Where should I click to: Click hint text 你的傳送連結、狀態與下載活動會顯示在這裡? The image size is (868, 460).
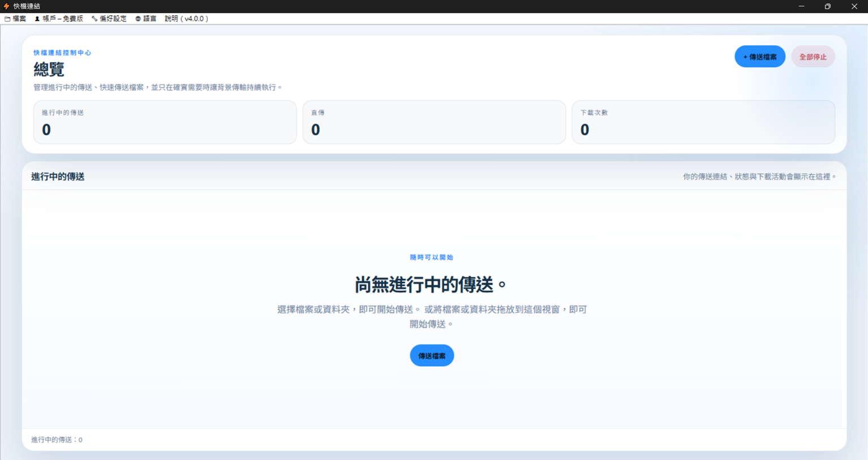coord(759,177)
